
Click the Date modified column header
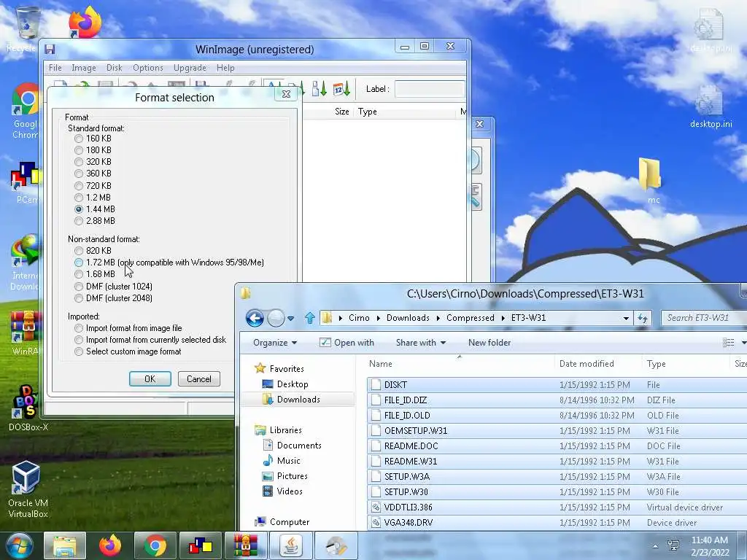coord(597,364)
